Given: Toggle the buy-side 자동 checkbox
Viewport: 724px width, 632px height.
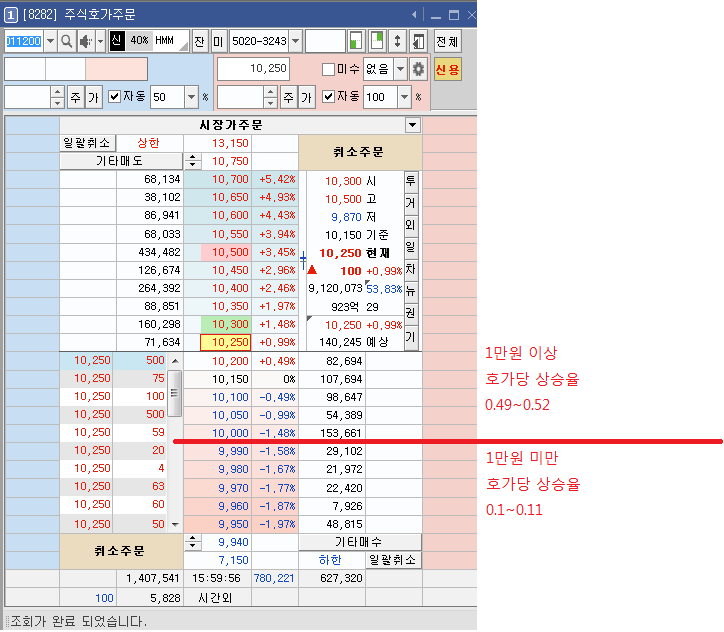Looking at the screenshot, I should [328, 96].
